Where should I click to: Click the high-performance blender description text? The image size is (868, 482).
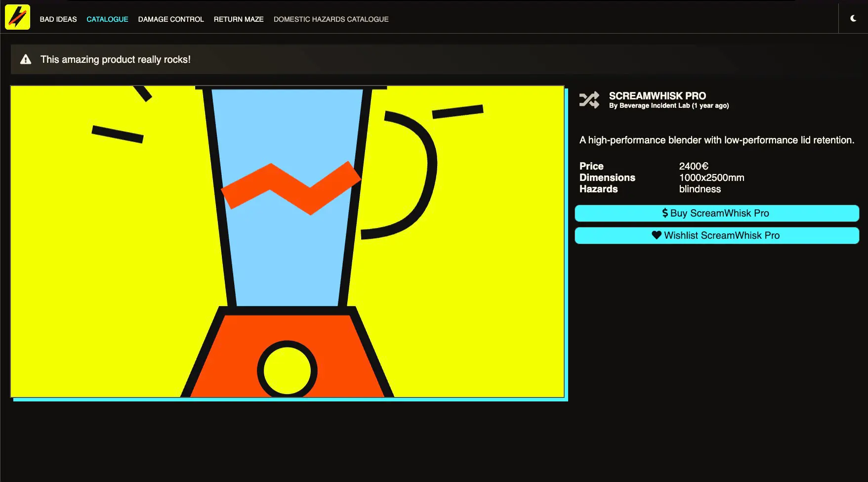point(716,140)
